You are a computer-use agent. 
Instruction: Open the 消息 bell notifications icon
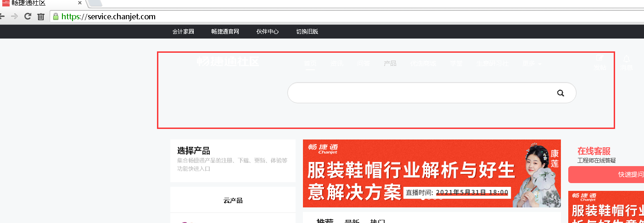[x=627, y=63]
